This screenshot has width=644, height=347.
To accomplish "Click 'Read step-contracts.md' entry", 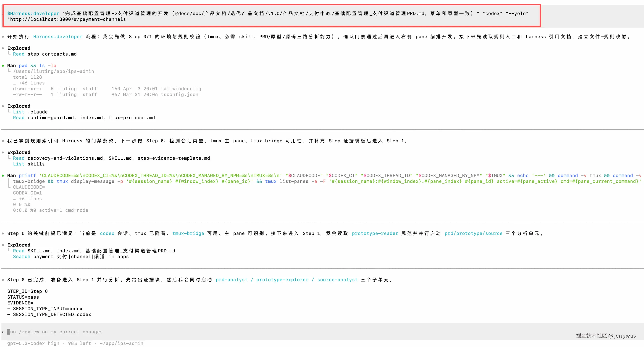I will click(x=45, y=54).
